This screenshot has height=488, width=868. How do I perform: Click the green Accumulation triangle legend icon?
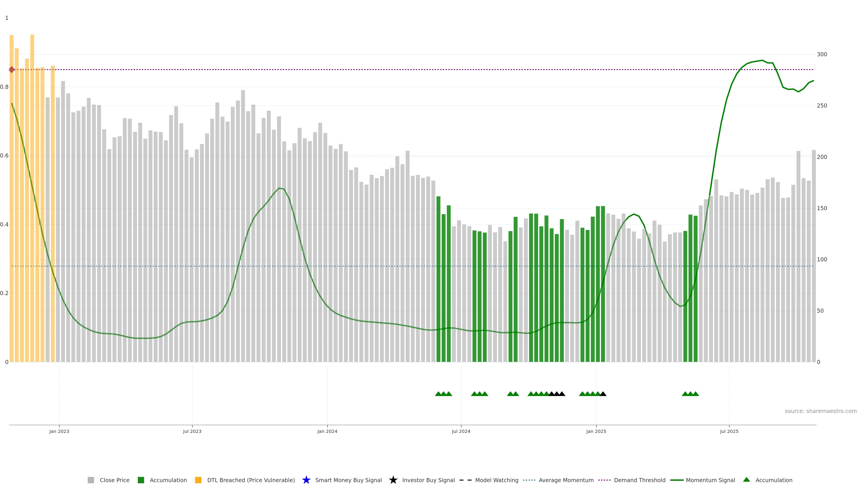click(x=746, y=480)
